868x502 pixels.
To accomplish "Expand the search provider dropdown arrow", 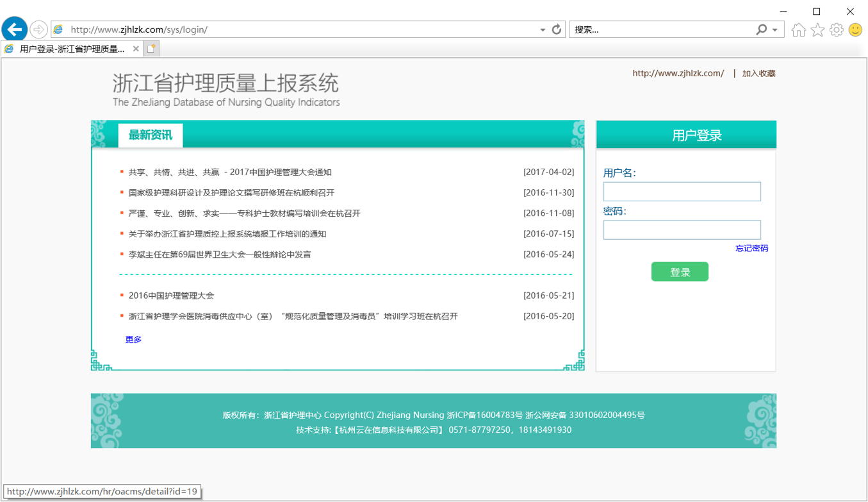I will [775, 30].
